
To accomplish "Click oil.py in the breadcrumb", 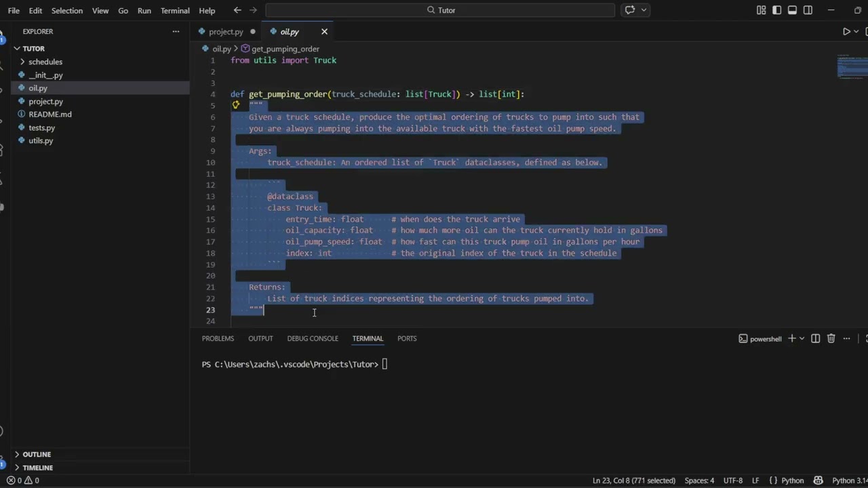I will 222,49.
